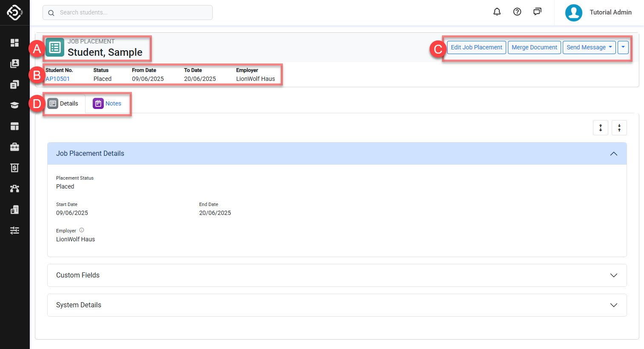Open the briefcase sidebar icon
The width and height of the screenshot is (644, 349).
pos(14,147)
